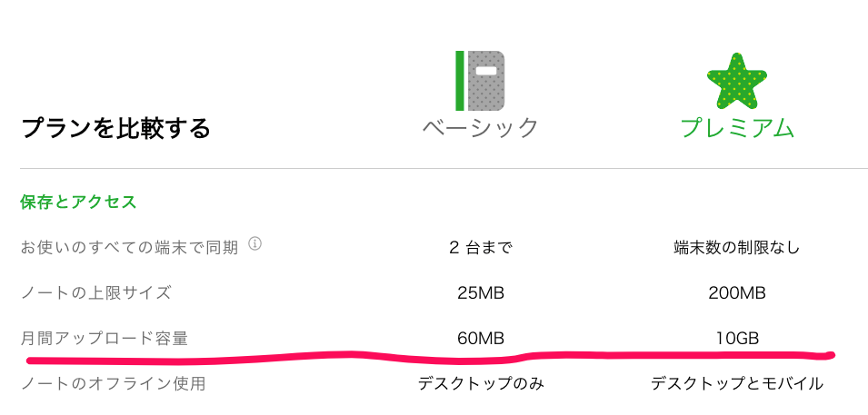This screenshot has height=415, width=868.
Task: Click the ノートのオフライン使用 row label
Action: click(x=113, y=383)
